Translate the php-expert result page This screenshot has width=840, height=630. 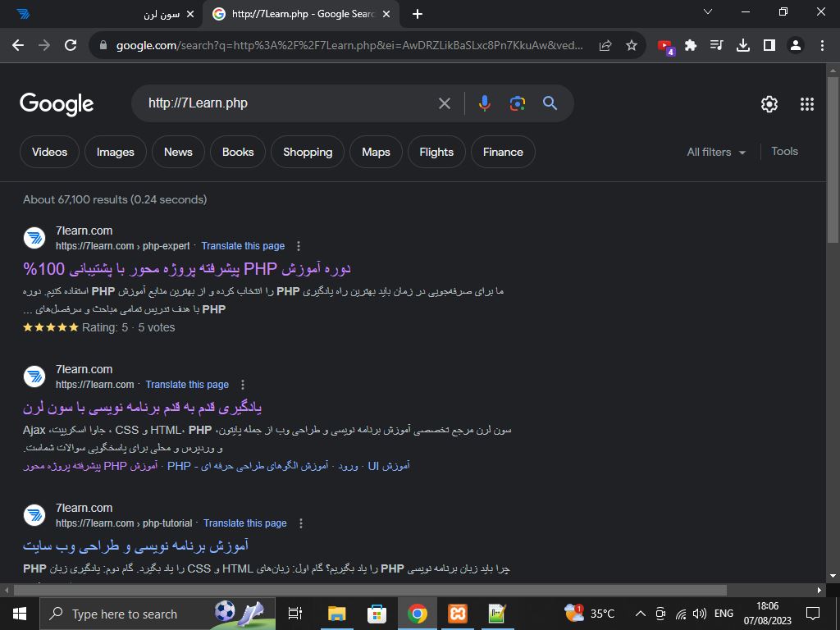tap(243, 246)
